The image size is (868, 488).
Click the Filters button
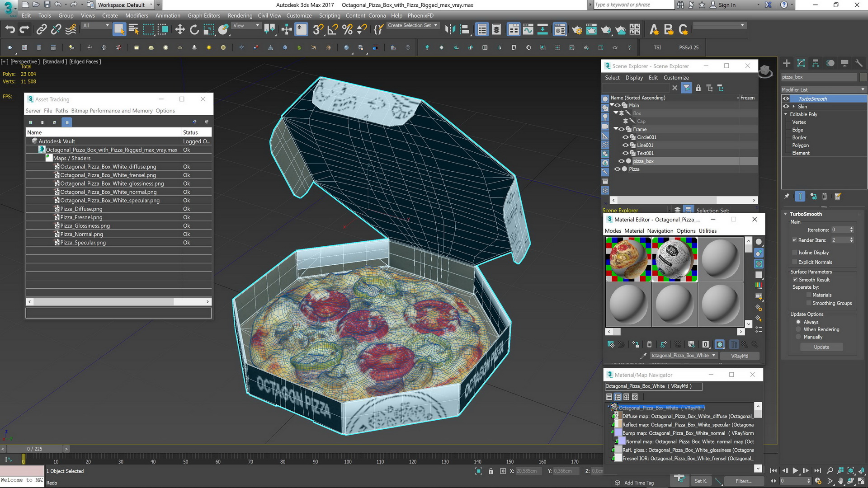pos(744,481)
